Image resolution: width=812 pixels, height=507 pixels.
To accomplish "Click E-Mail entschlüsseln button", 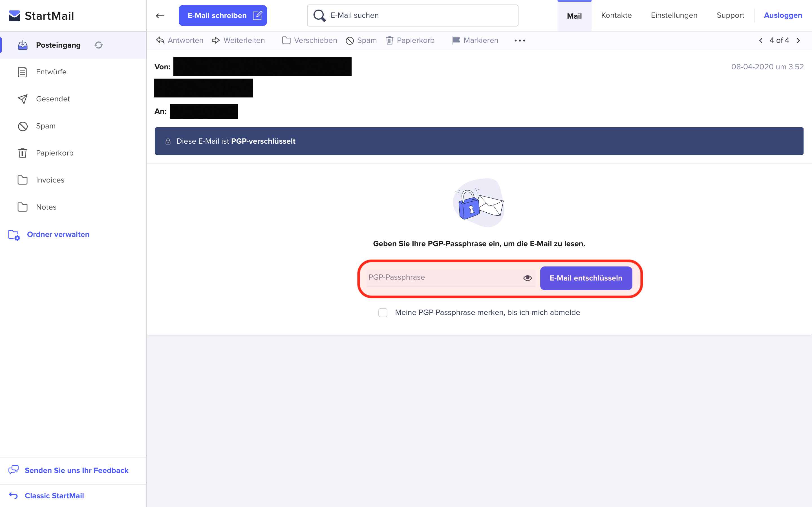I will [586, 278].
